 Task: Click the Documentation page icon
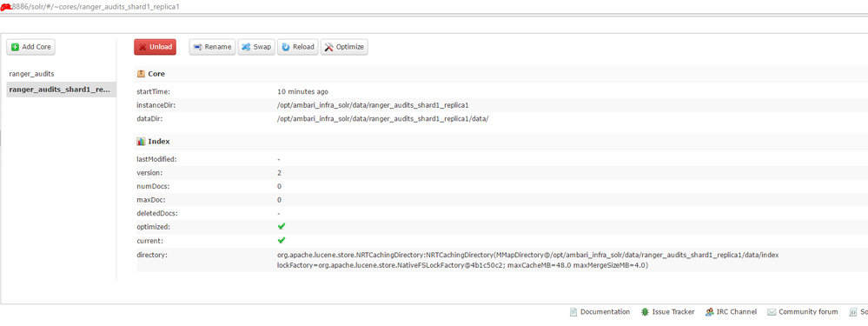573,312
